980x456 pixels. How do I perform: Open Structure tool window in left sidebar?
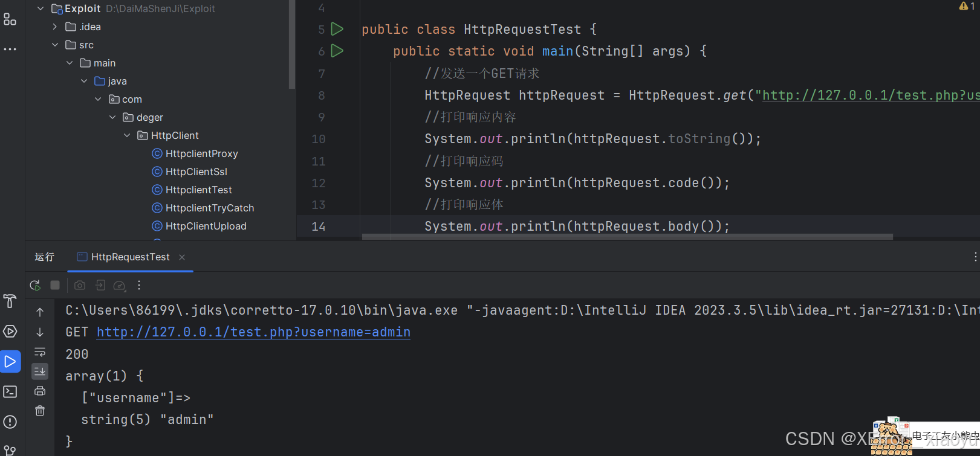10,19
